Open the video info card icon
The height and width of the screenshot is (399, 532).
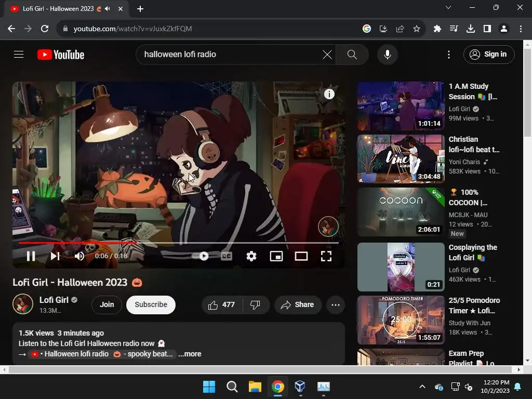pos(329,94)
